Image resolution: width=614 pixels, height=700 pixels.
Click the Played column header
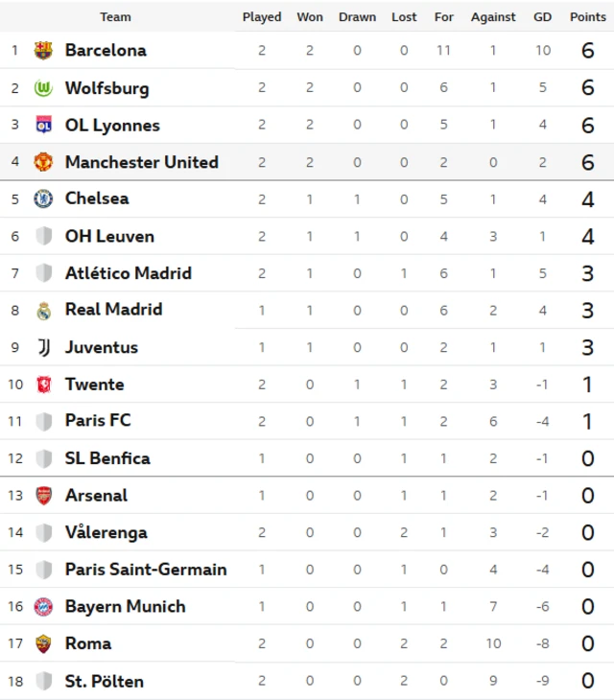pyautogui.click(x=262, y=17)
